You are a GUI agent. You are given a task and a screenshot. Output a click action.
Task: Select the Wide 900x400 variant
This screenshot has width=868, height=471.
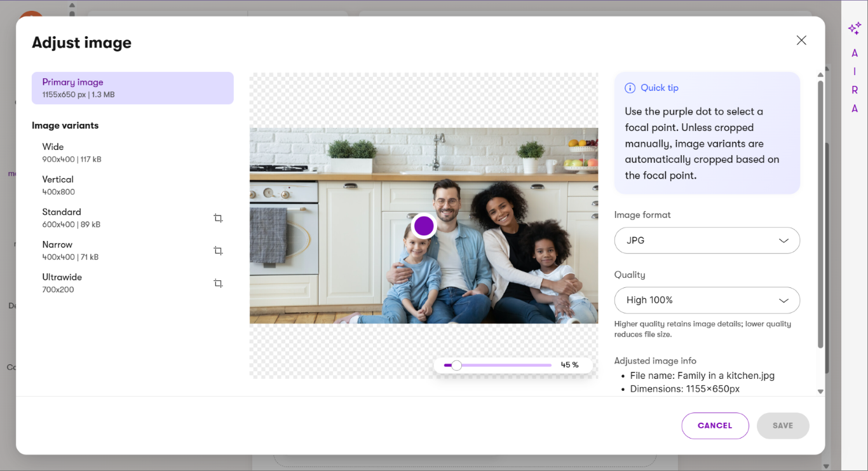click(71, 153)
